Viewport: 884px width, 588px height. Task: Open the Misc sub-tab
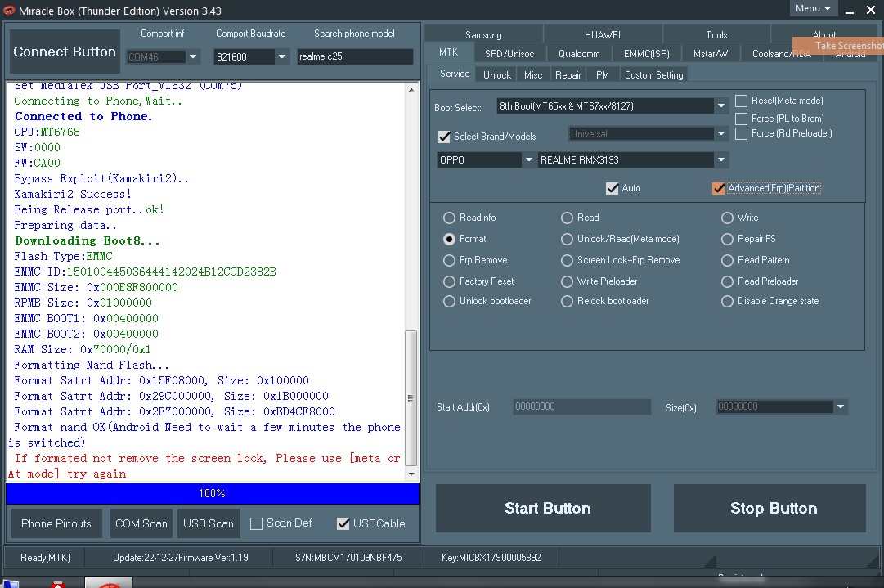pyautogui.click(x=532, y=75)
